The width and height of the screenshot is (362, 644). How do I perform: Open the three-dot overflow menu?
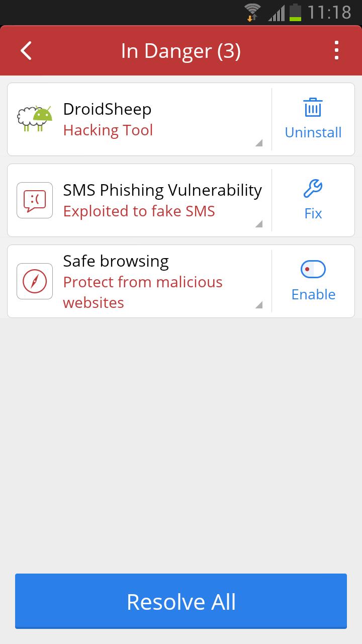[x=336, y=51]
